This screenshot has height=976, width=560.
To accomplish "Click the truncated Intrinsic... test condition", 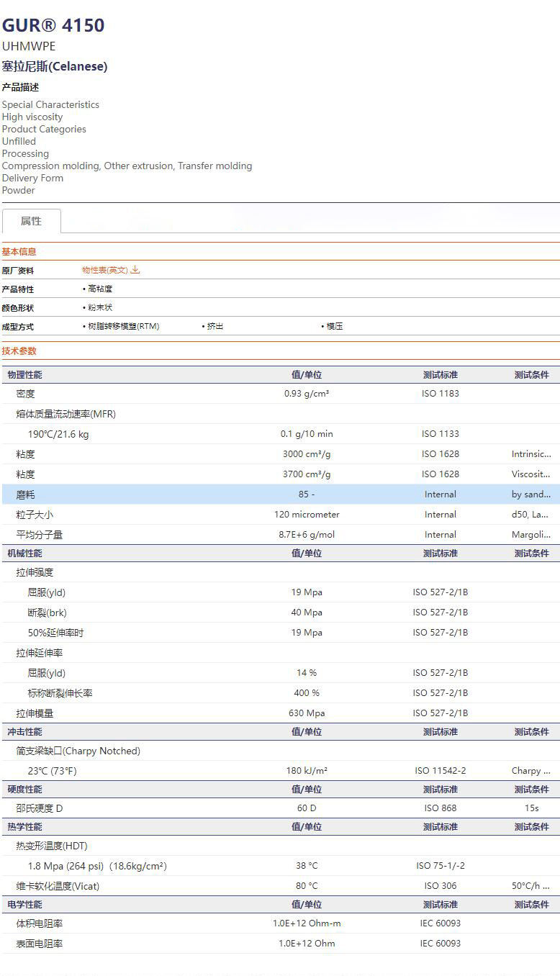I will click(531, 454).
